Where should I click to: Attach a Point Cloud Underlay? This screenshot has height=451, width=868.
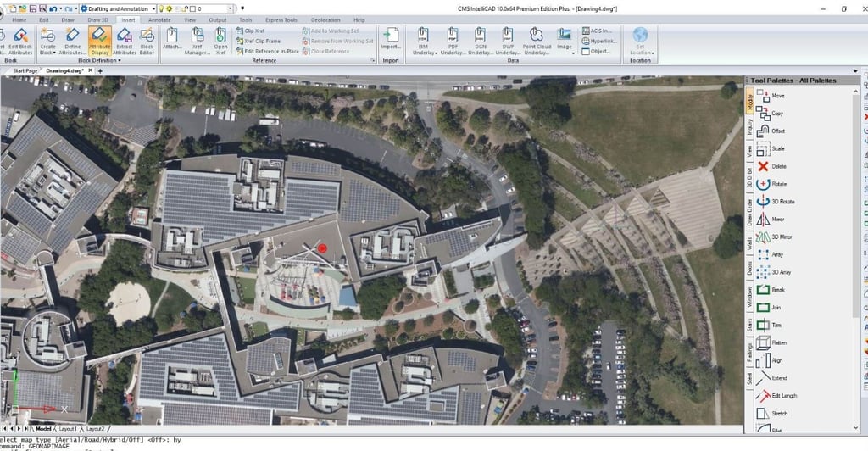(x=537, y=41)
